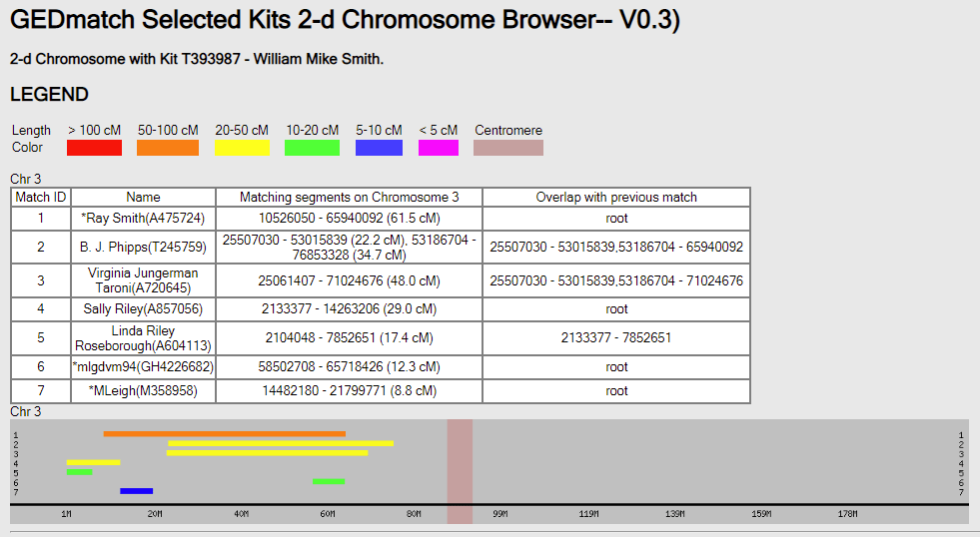
Task: Select the yellow 20-50 cM legend swatch
Action: (242, 148)
